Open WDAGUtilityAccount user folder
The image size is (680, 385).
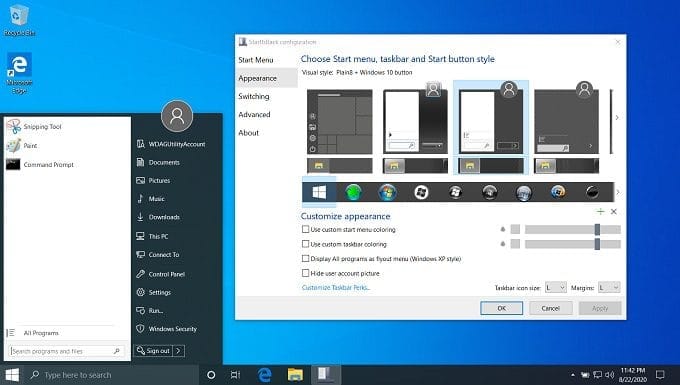click(177, 144)
